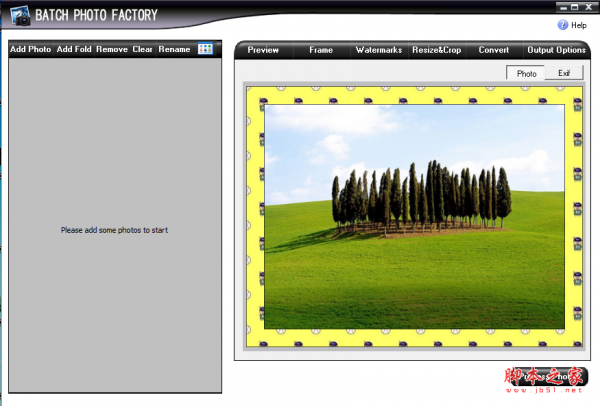Select the Resize&Crop tab
The image size is (600, 406).
point(437,50)
